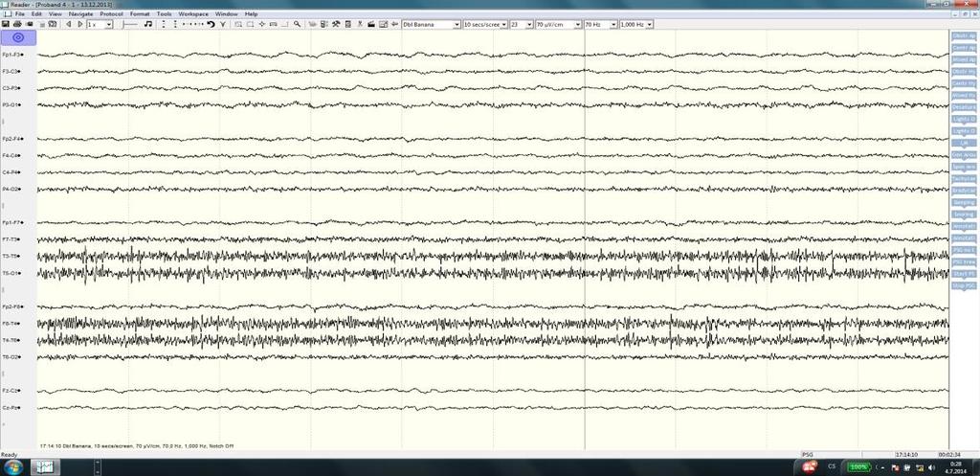The height and width of the screenshot is (476, 980).
Task: Click the Start PS annotation button
Action: pos(963,274)
